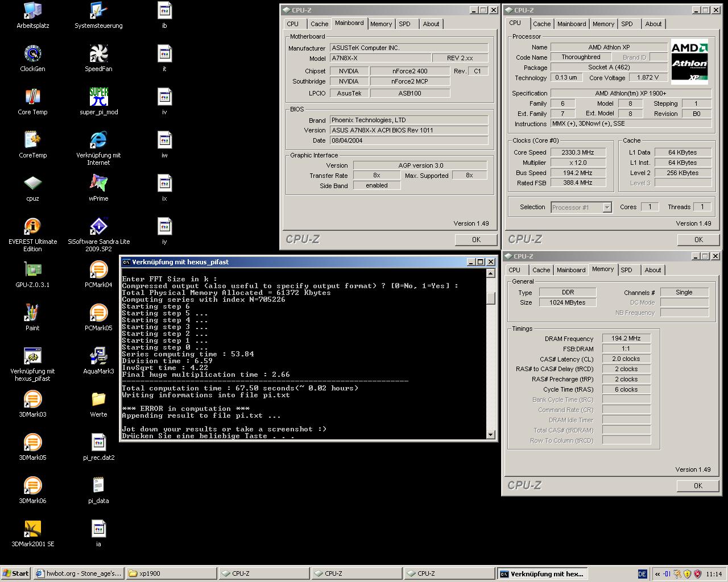Launch PCMark05 desktop icon

98,318
